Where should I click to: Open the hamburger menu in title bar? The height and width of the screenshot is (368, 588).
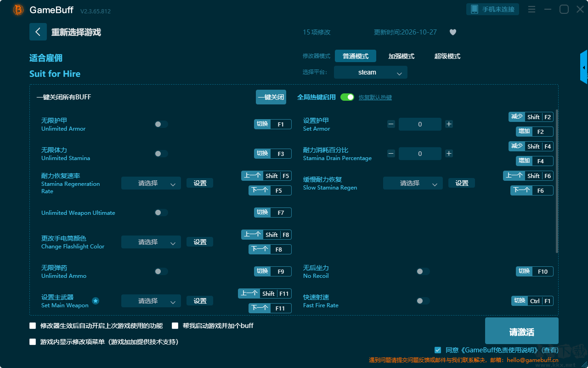point(531,9)
